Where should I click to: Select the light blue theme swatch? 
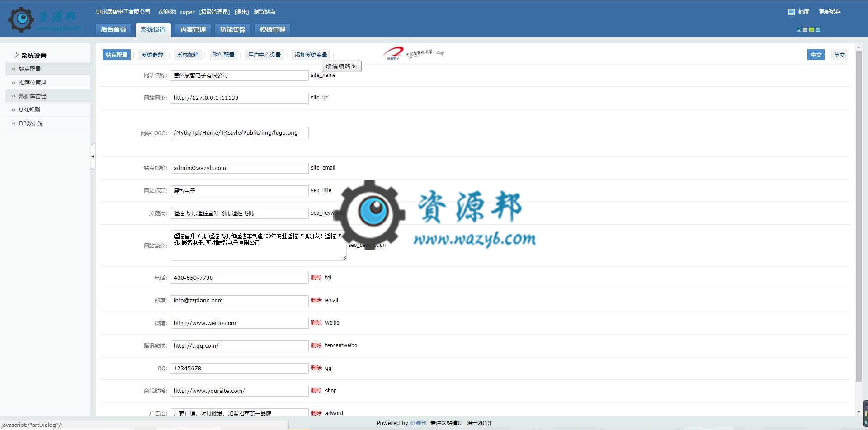tap(818, 30)
